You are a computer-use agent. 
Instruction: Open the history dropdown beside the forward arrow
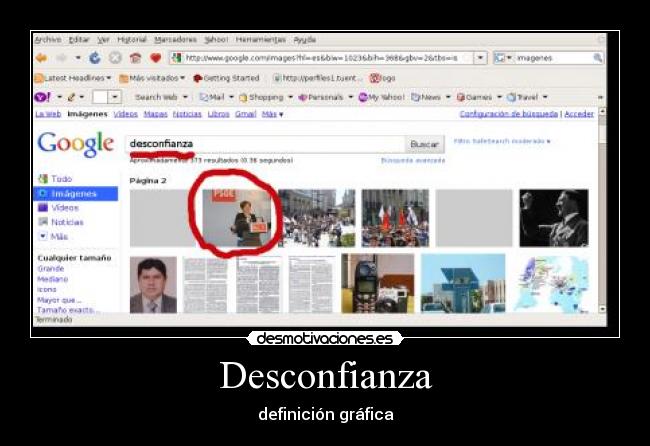[78, 58]
